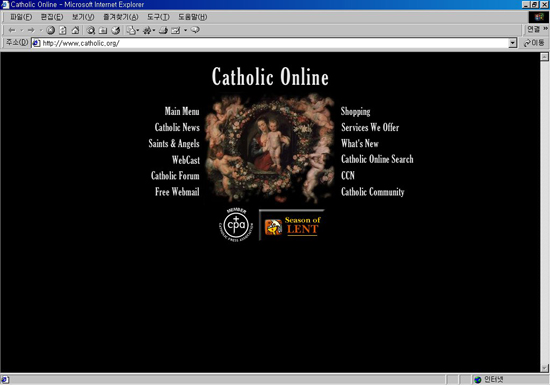Open the CCN link
The width and height of the screenshot is (550, 385).
tap(348, 175)
